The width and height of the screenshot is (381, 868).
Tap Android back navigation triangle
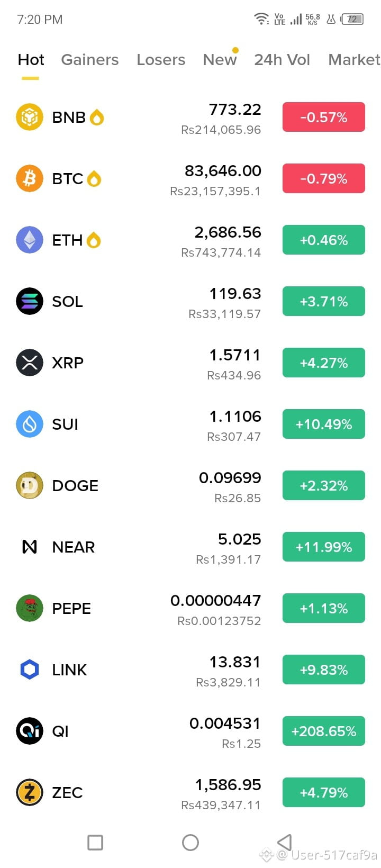[x=285, y=843]
